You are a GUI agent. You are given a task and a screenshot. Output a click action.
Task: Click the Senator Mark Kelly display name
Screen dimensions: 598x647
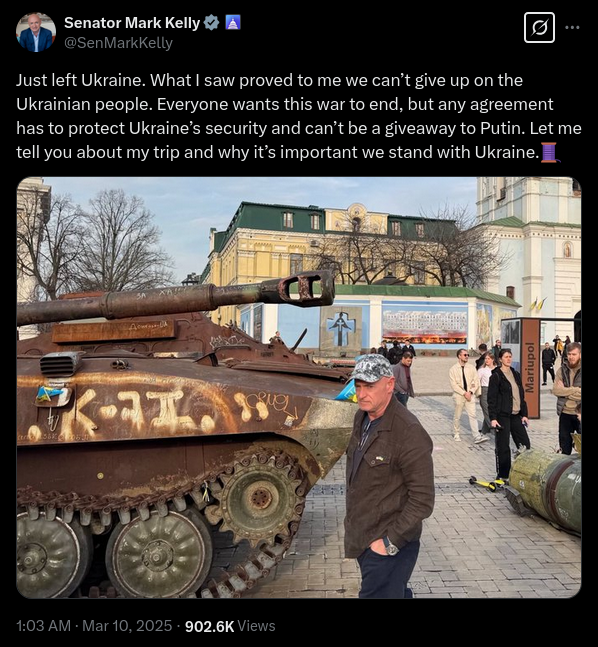pyautogui.click(x=132, y=23)
